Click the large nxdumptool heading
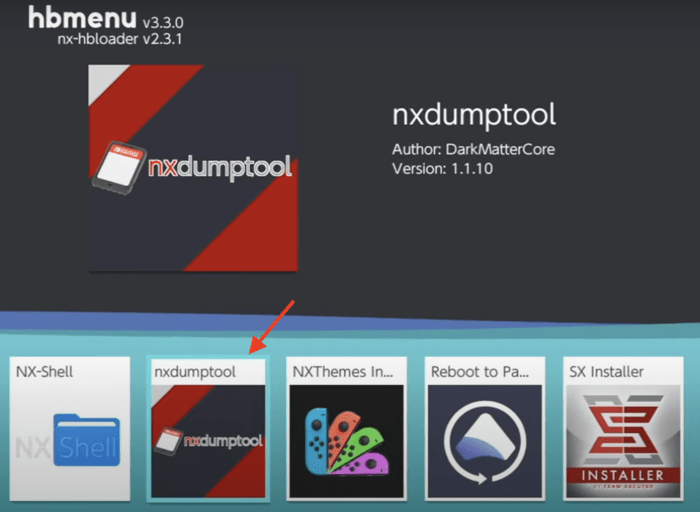Viewport: 700px width, 512px height. pos(474,115)
